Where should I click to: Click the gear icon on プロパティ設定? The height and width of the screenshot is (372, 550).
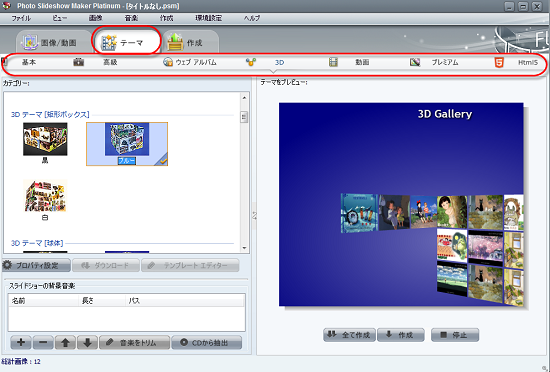[8, 265]
